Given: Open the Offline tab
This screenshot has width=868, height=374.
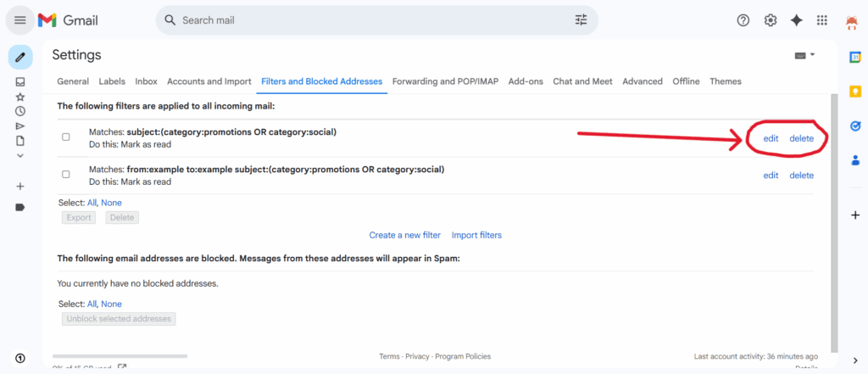Looking at the screenshot, I should (x=686, y=81).
